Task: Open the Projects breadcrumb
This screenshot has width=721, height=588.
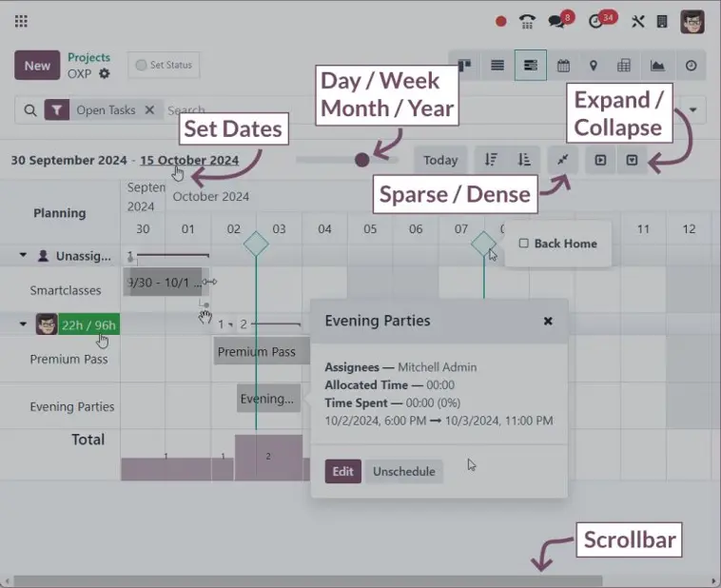Action: pyautogui.click(x=88, y=57)
